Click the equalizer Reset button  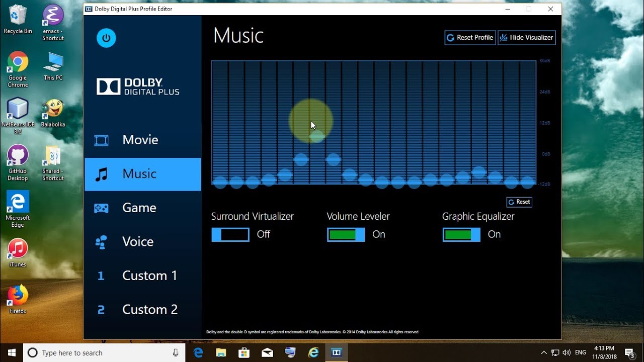519,202
